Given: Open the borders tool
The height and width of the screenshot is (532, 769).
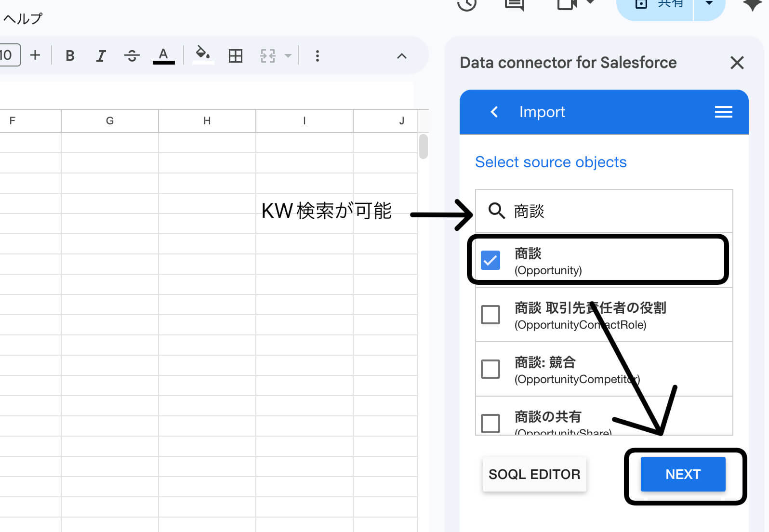Looking at the screenshot, I should point(235,56).
